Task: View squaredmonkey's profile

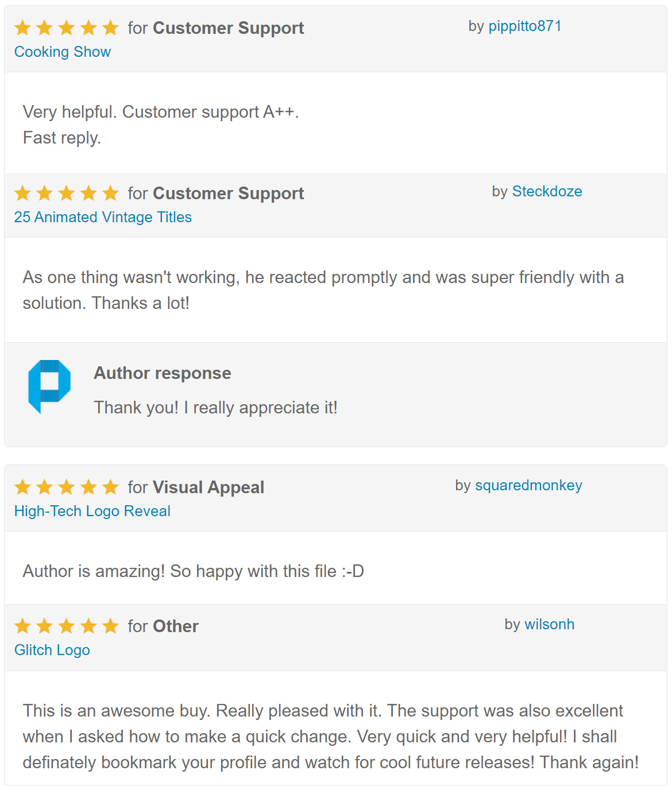Action: coord(528,485)
